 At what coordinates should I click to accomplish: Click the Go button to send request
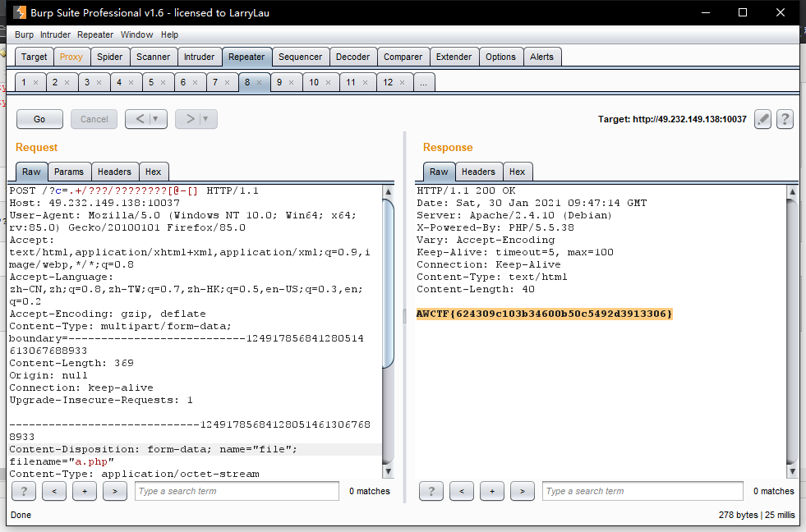coord(39,119)
